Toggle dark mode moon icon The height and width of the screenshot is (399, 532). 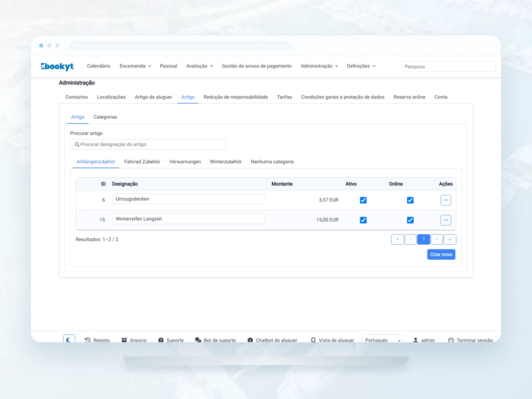point(69,339)
